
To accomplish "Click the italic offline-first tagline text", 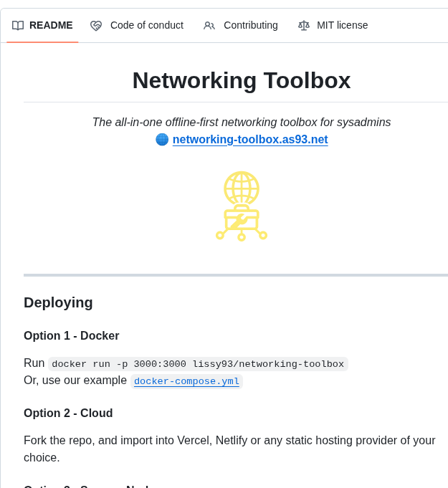I will [x=242, y=123].
